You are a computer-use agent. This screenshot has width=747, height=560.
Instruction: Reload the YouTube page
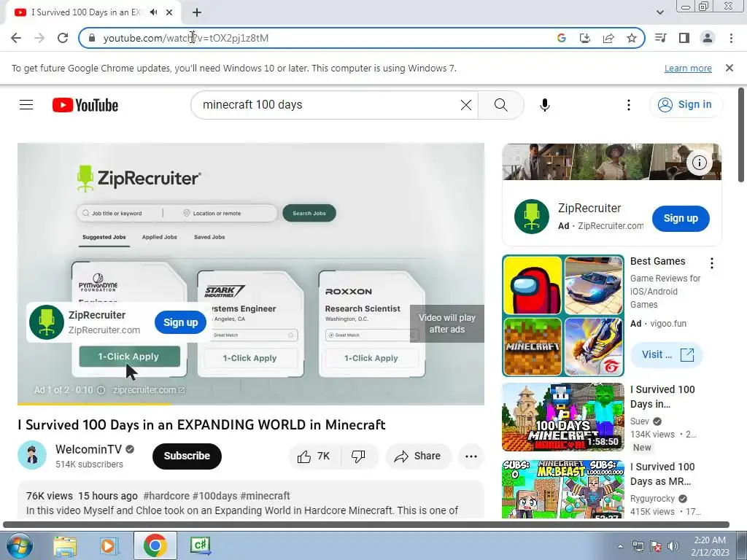coord(63,38)
